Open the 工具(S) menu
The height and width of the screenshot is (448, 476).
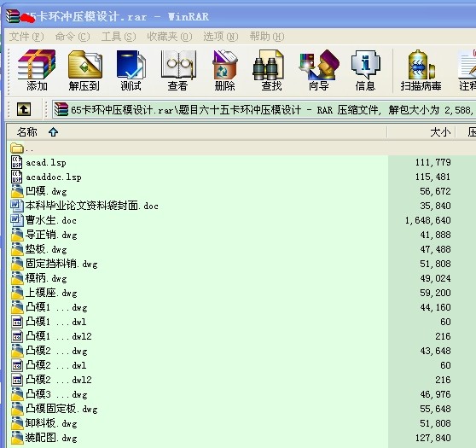[x=119, y=37]
